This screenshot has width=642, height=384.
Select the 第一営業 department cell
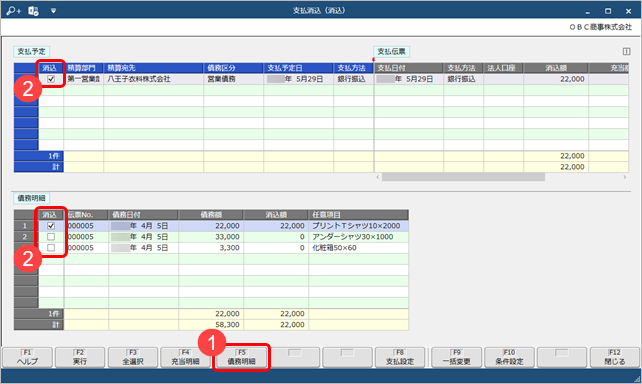tap(84, 79)
